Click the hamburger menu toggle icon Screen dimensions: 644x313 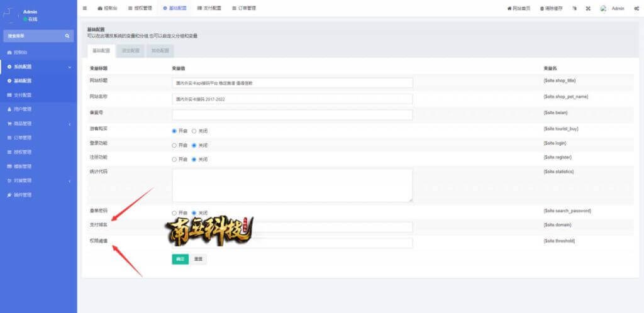85,8
